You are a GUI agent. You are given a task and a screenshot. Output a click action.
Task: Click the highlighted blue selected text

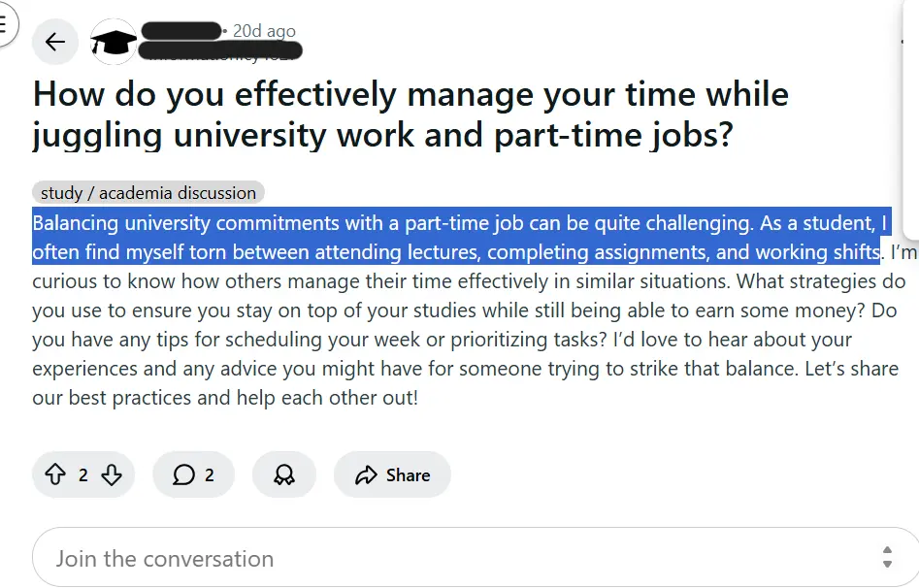(456, 238)
